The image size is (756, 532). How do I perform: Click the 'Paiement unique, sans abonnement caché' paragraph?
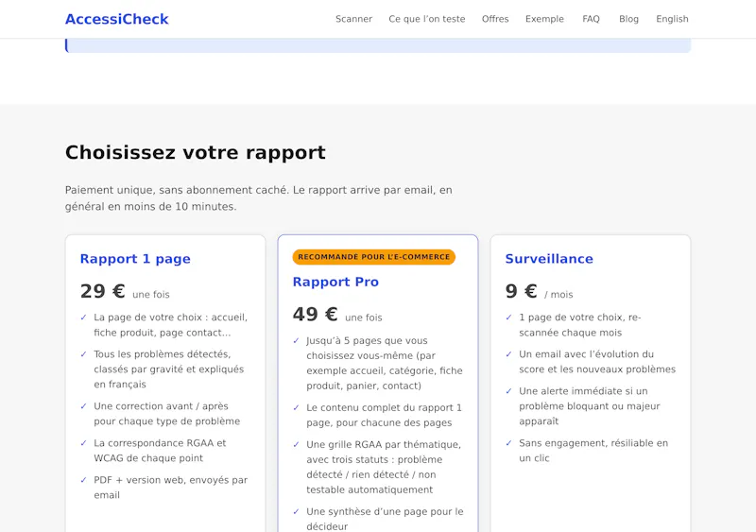pos(258,198)
